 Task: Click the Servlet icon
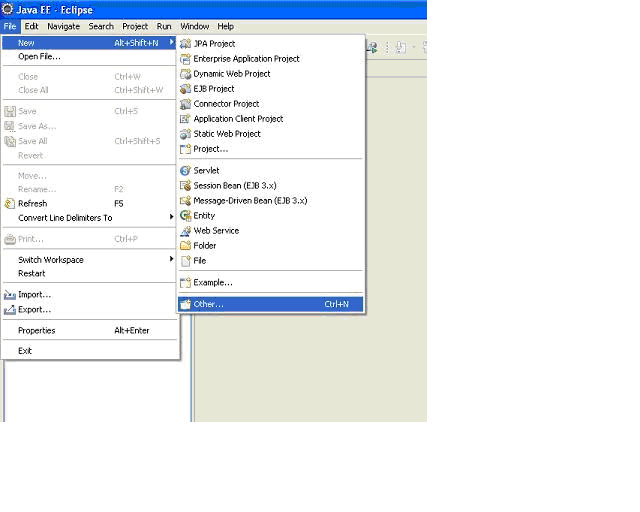(185, 171)
